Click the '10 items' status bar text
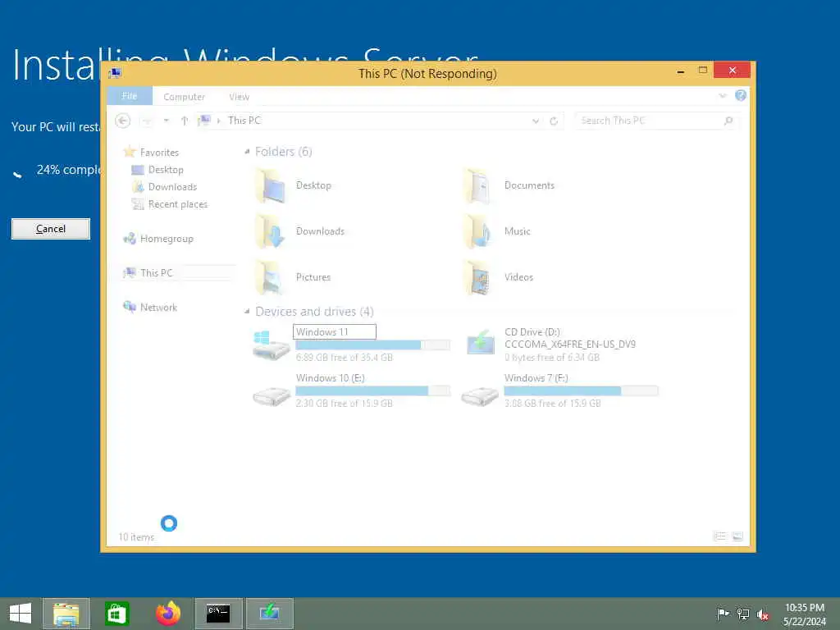This screenshot has height=630, width=840. [136, 536]
